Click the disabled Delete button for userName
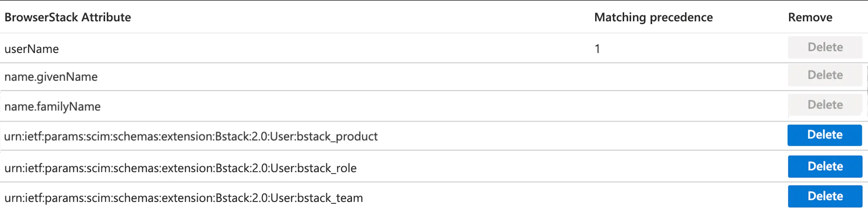This screenshot has width=868, height=211. tap(825, 47)
